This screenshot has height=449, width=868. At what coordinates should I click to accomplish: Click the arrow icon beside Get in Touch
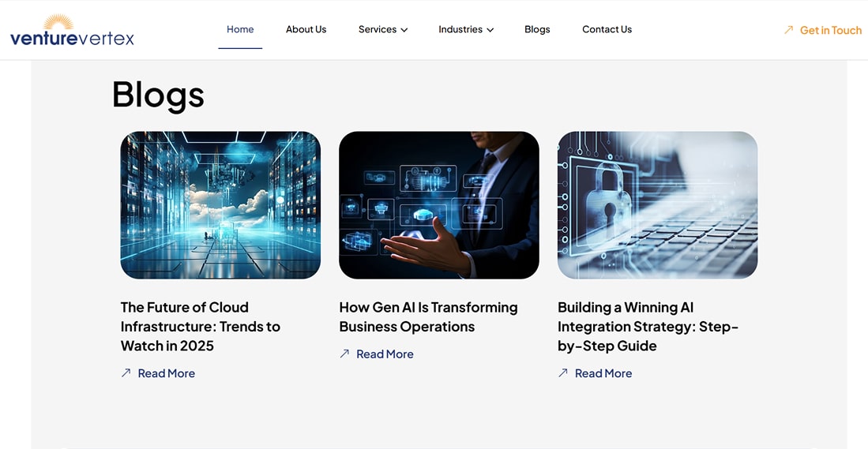coord(788,30)
